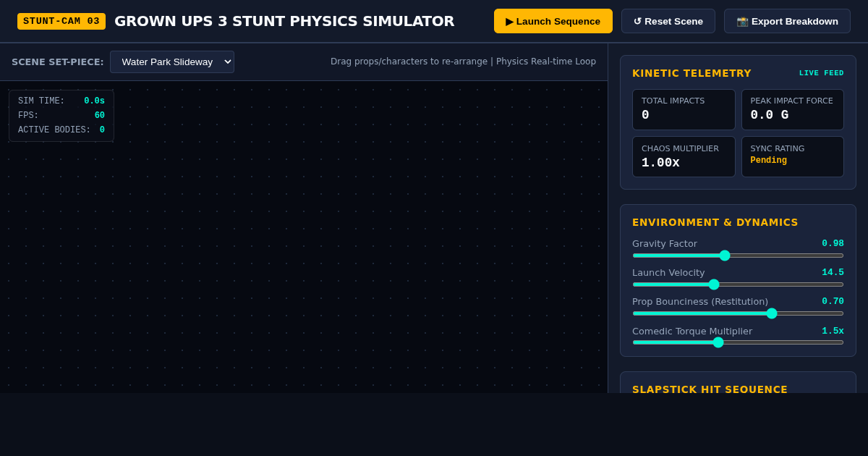Click the Total Impacts telemetry card
The height and width of the screenshot is (456, 868).
point(684,109)
